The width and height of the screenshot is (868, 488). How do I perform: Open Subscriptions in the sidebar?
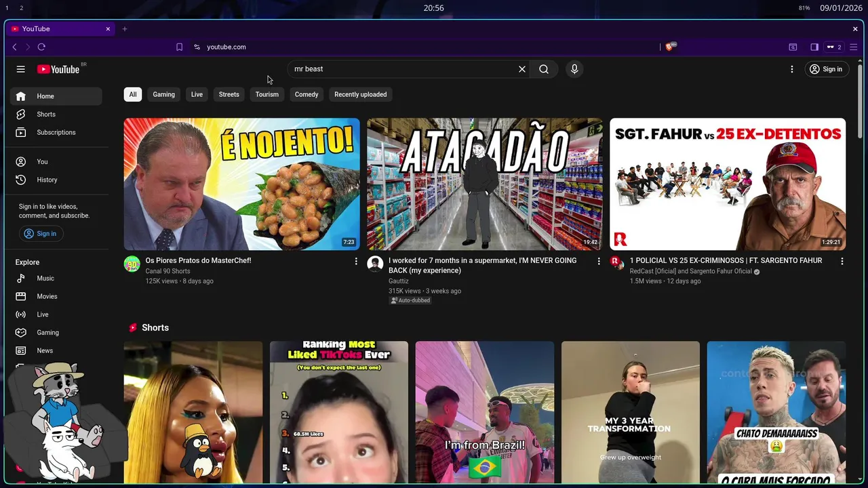56,132
